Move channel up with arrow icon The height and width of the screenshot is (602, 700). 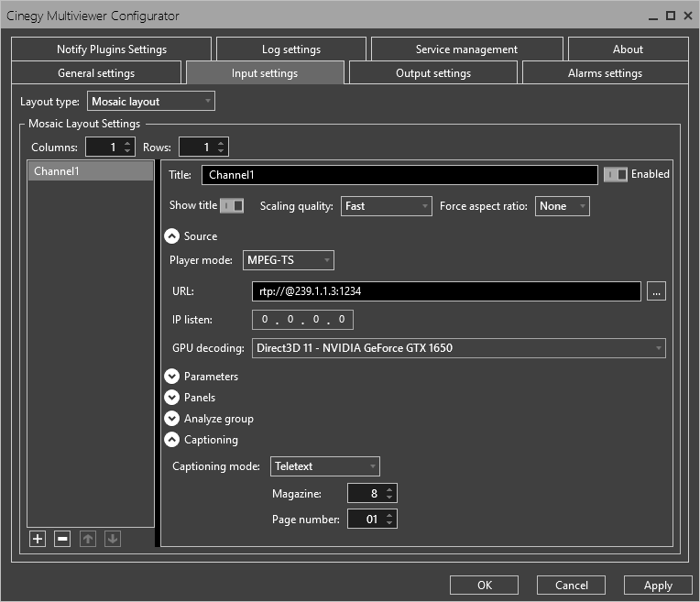[88, 539]
